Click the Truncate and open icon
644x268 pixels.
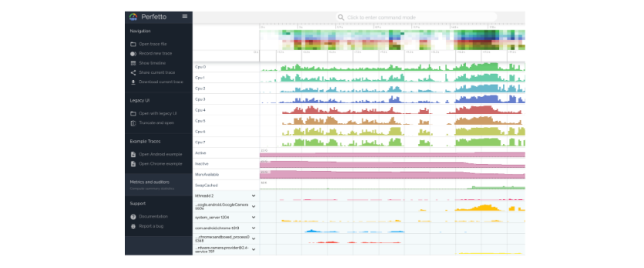point(133,123)
